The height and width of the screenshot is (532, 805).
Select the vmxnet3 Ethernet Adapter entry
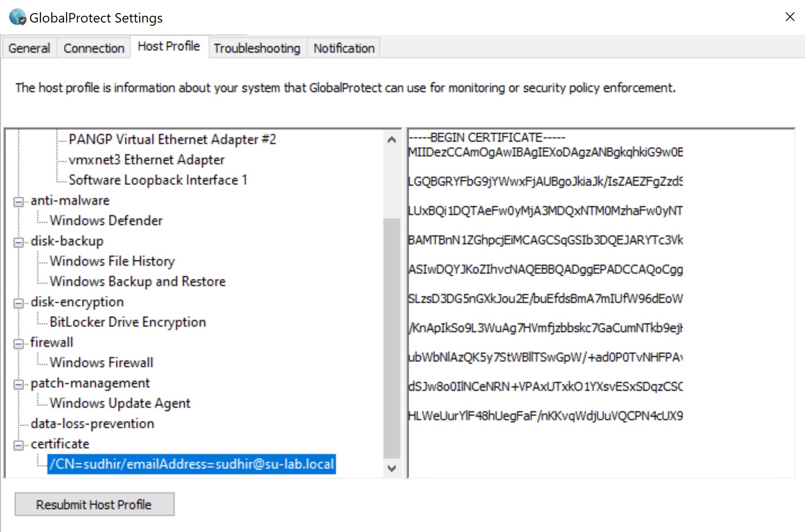click(147, 160)
